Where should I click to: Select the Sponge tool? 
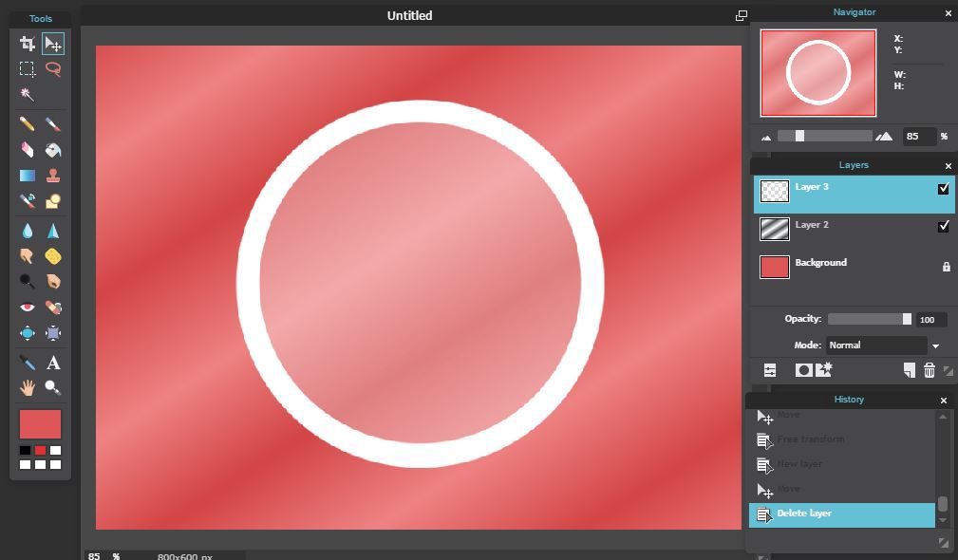click(53, 256)
